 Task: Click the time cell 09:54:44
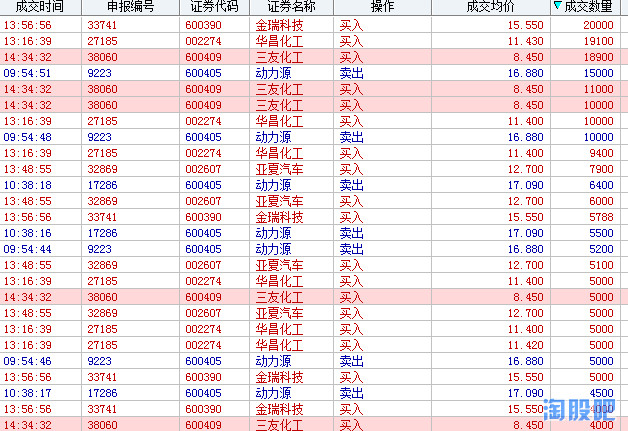[27, 249]
